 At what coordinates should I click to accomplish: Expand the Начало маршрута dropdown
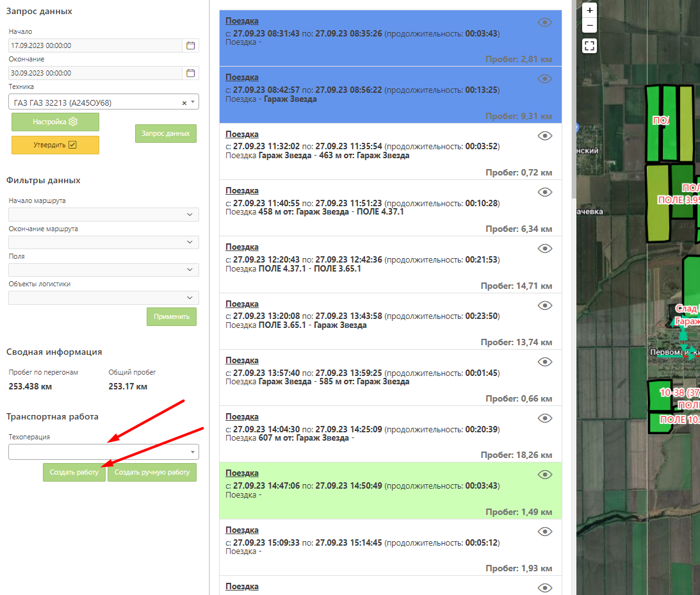[103, 215]
